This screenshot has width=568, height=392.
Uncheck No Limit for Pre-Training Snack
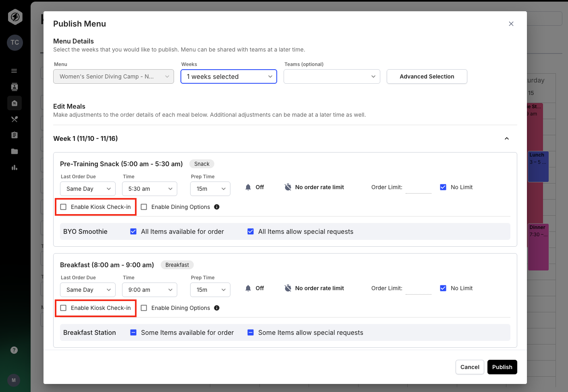point(443,187)
